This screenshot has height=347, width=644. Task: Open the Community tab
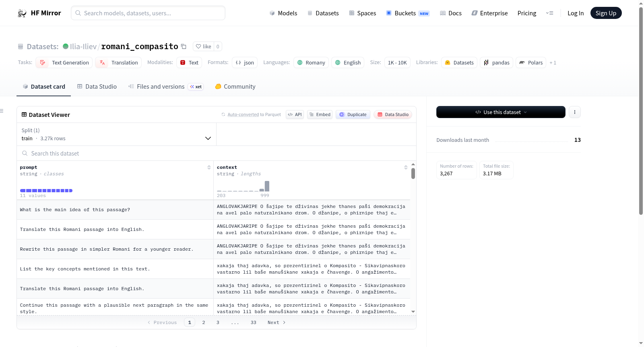pyautogui.click(x=235, y=87)
